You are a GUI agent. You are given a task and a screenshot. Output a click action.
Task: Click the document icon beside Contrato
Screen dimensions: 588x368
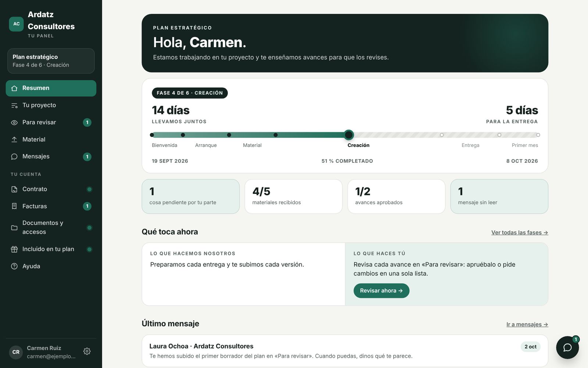pyautogui.click(x=14, y=189)
